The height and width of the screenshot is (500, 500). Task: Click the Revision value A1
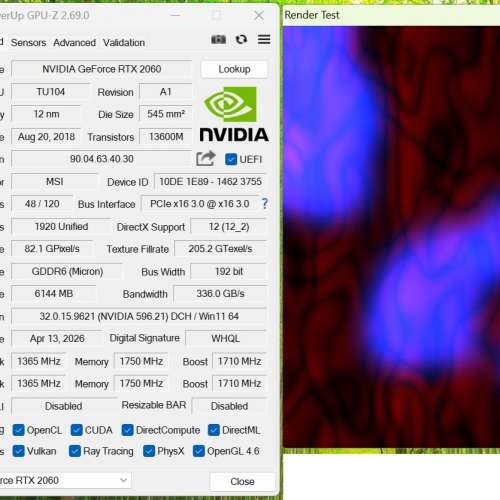click(x=166, y=92)
